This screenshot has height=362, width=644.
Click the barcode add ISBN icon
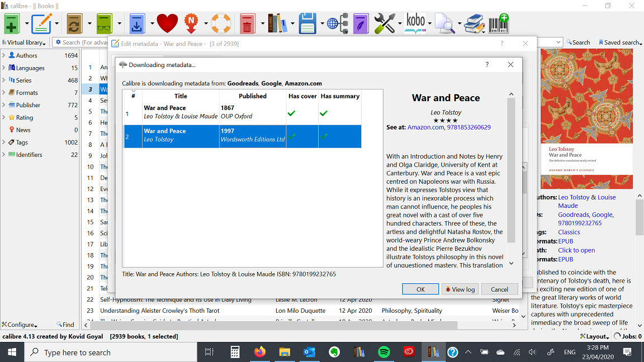pyautogui.click(x=499, y=23)
